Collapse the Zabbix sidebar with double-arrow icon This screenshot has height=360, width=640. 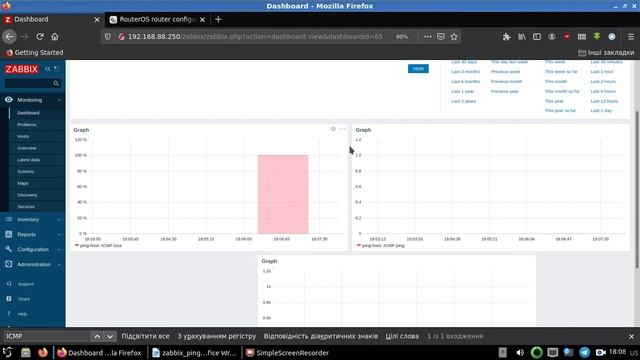coord(47,69)
